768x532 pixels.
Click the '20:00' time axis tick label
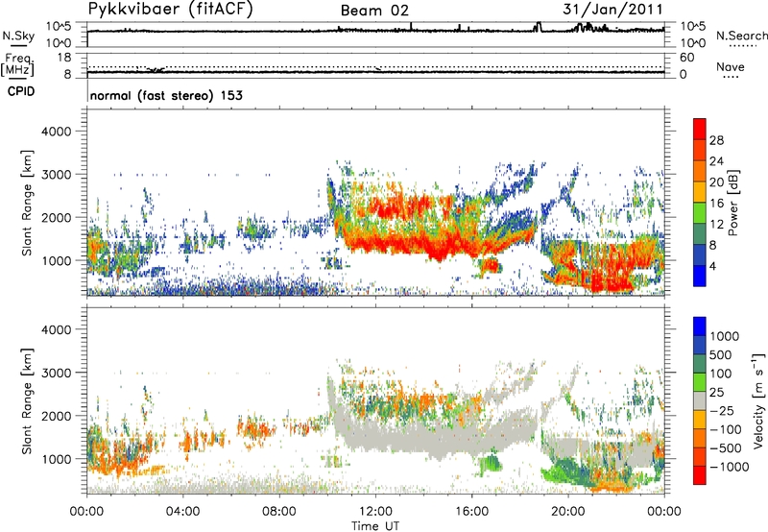(568, 512)
